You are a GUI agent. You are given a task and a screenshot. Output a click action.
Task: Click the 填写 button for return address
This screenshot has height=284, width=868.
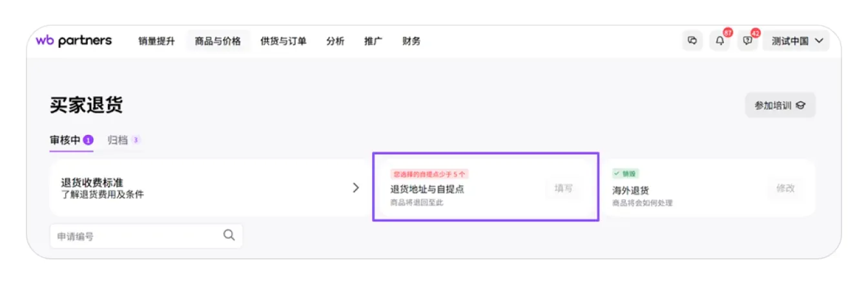point(563,188)
